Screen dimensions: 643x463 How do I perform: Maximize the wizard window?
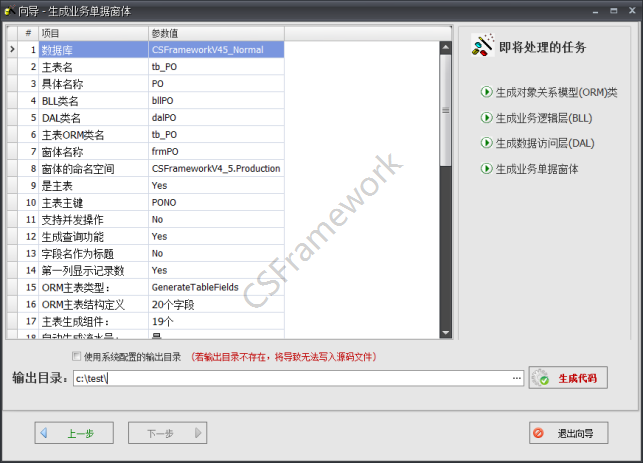pyautogui.click(x=613, y=11)
